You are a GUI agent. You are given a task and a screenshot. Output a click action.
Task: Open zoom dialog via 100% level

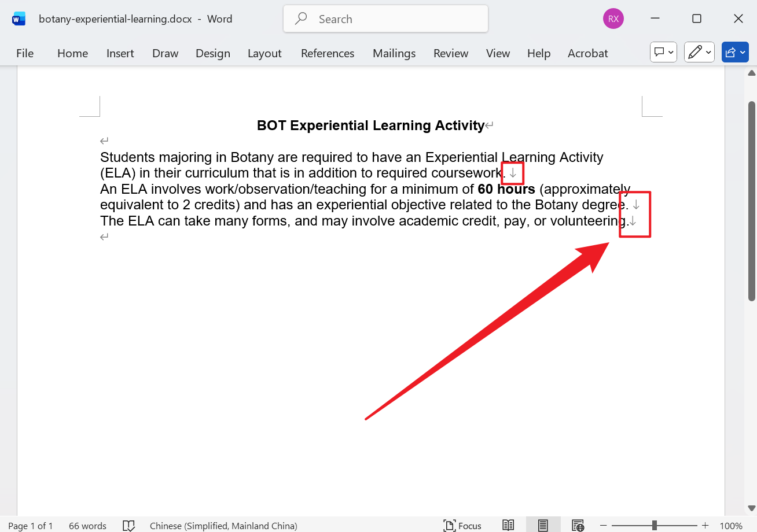tap(731, 526)
